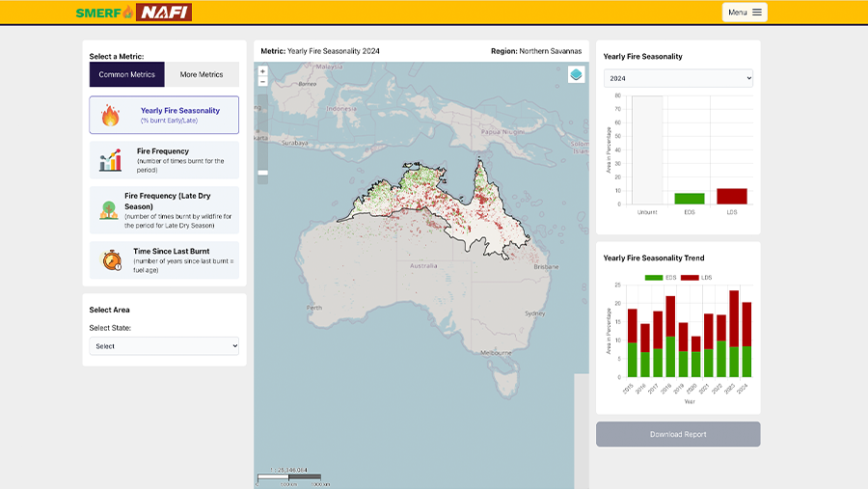Click the stopwatch icon for Time Since Last Burnt
The width and height of the screenshot is (868, 489).
112,260
